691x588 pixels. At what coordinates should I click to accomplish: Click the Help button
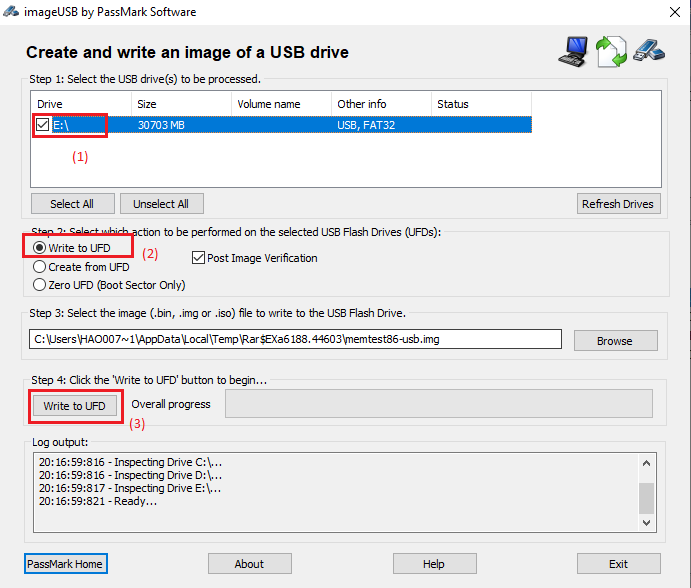[433, 564]
